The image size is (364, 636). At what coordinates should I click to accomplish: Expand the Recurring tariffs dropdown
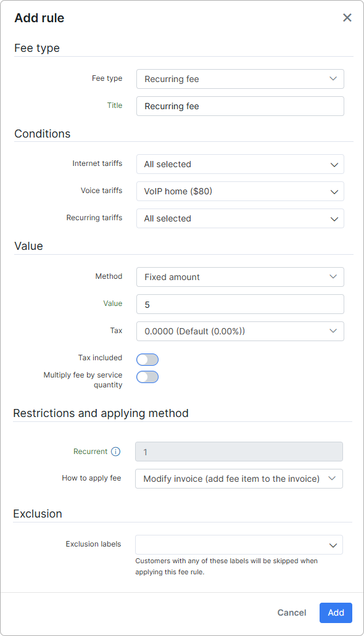(240, 218)
